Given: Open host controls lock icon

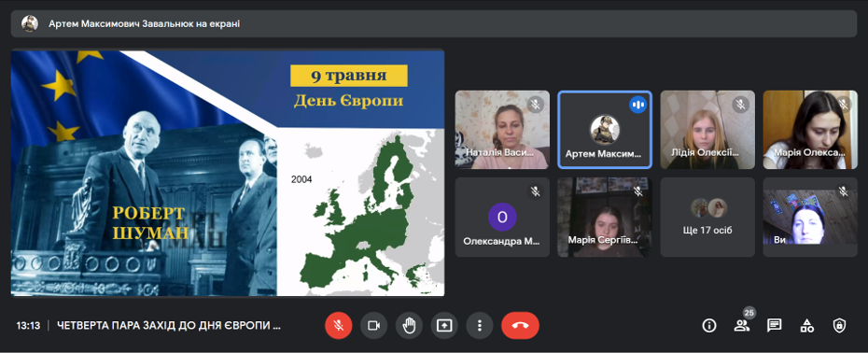Looking at the screenshot, I should tap(839, 326).
